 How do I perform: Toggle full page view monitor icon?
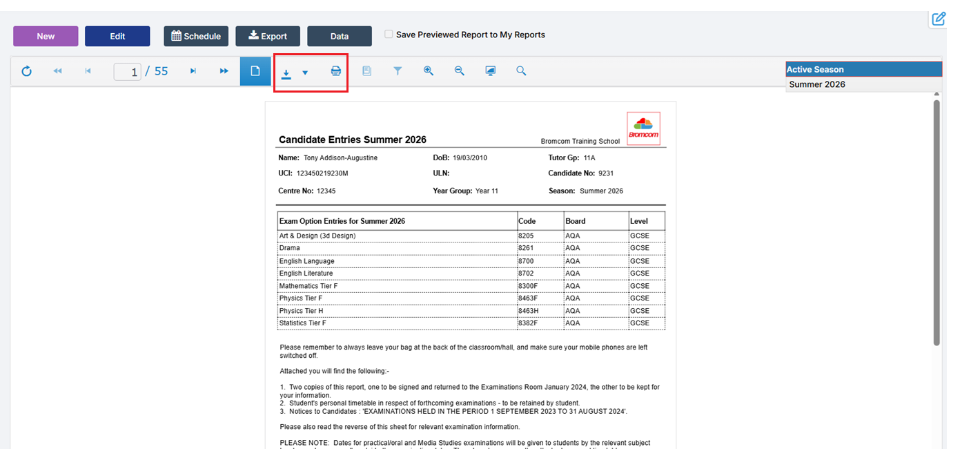click(490, 71)
